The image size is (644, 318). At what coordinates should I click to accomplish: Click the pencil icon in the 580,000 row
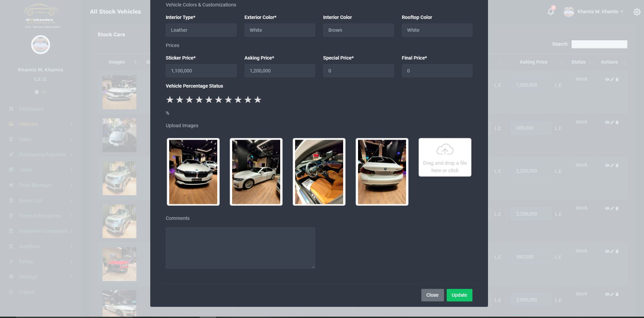(612, 251)
